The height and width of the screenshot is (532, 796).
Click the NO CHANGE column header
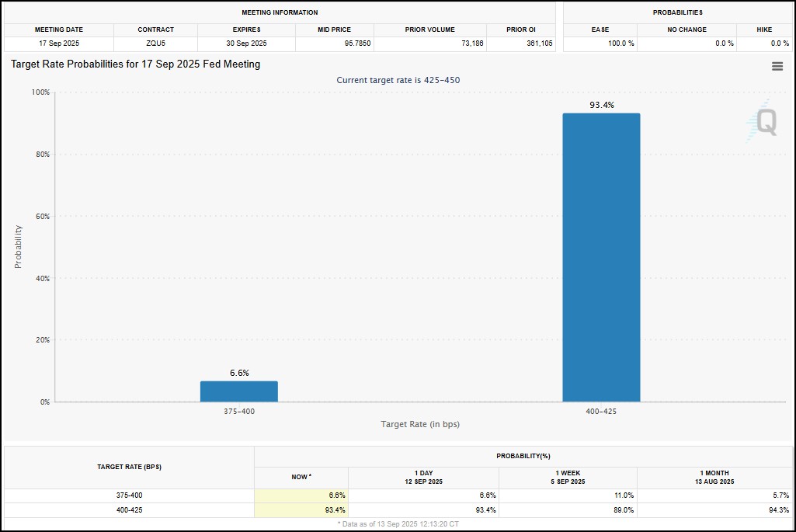coord(687,30)
